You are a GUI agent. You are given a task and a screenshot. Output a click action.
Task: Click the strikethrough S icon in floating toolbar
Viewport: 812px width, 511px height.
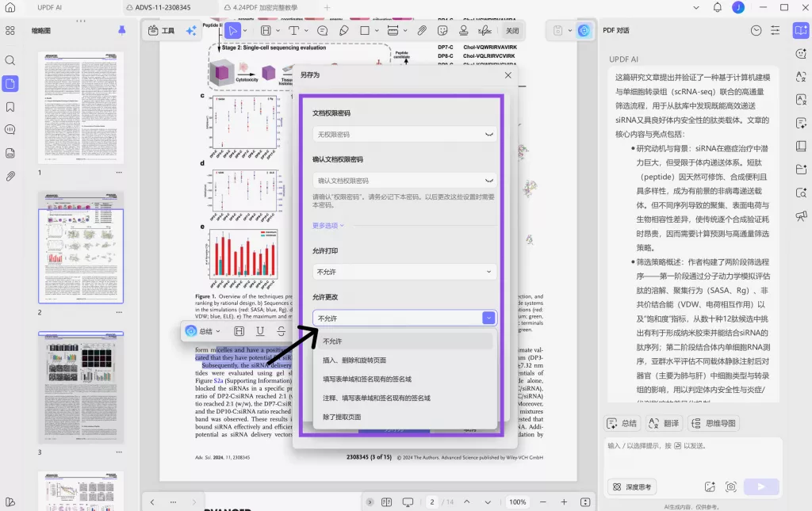(x=282, y=331)
